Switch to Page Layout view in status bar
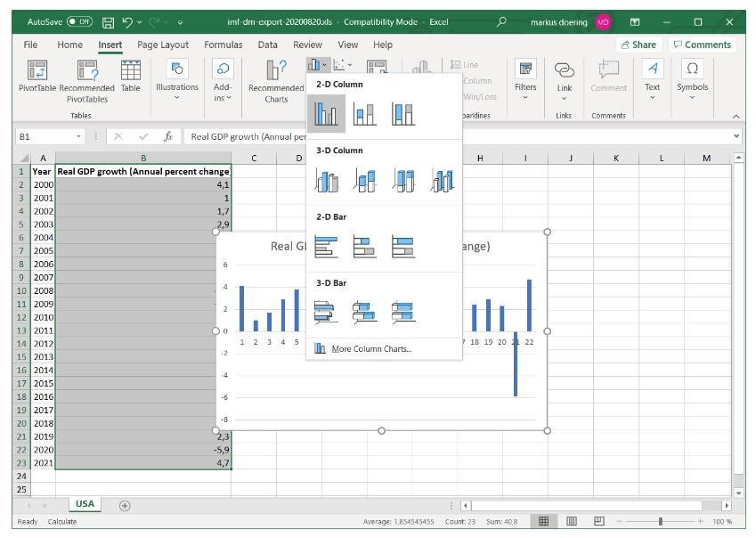Image resolution: width=756 pixels, height=538 pixels. point(572,521)
